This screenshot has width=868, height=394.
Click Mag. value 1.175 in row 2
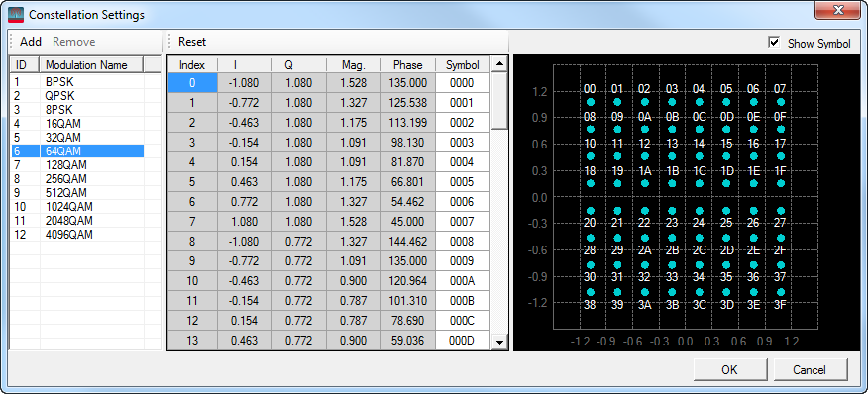click(354, 123)
